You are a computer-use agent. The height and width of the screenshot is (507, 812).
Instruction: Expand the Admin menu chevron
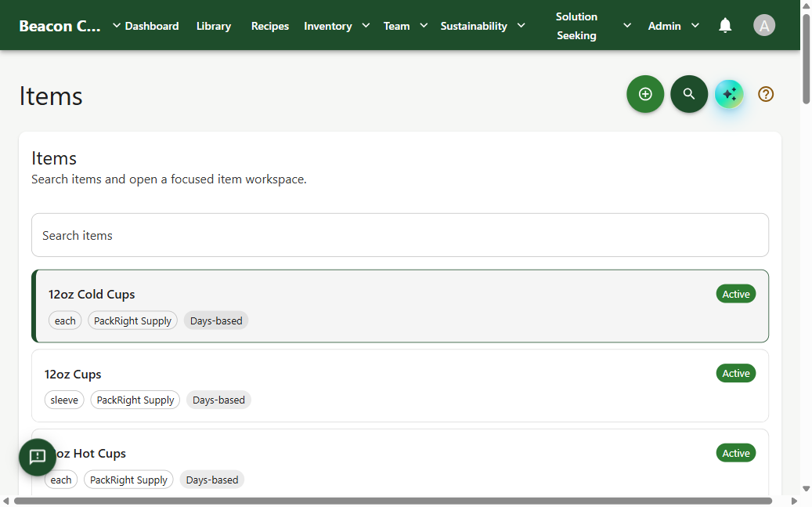tap(695, 25)
